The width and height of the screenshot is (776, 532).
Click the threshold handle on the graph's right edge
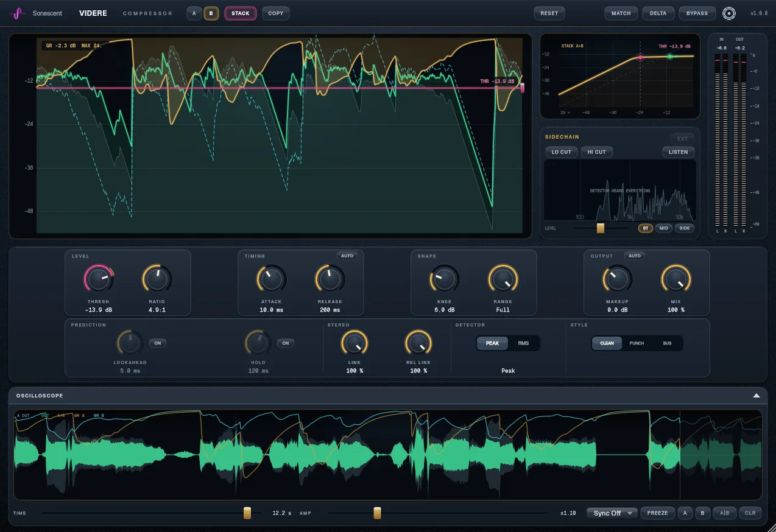pyautogui.click(x=522, y=88)
